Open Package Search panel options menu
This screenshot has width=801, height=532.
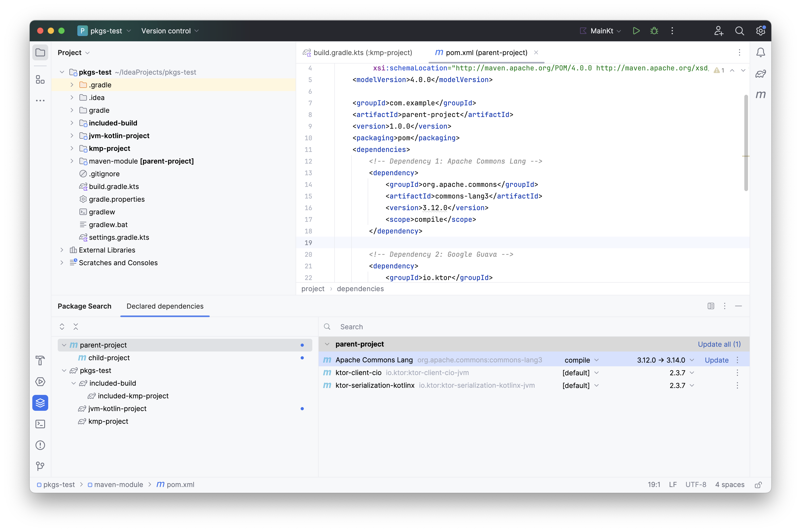point(725,306)
